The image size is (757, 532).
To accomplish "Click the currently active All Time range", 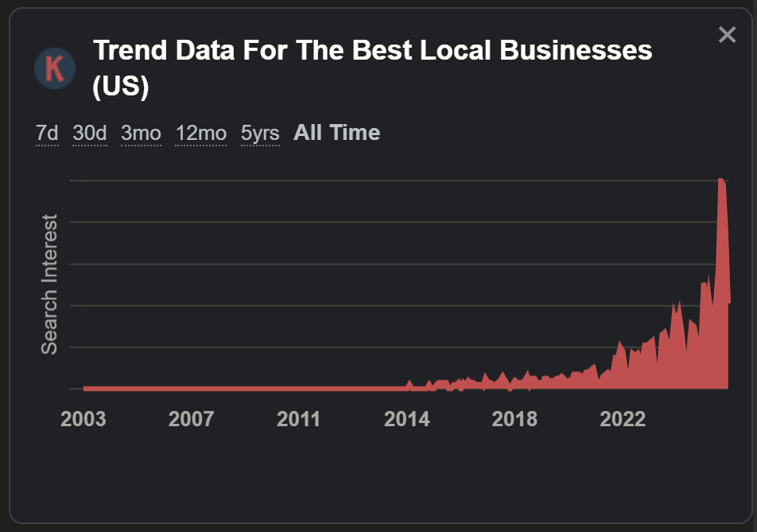I will pos(336,132).
